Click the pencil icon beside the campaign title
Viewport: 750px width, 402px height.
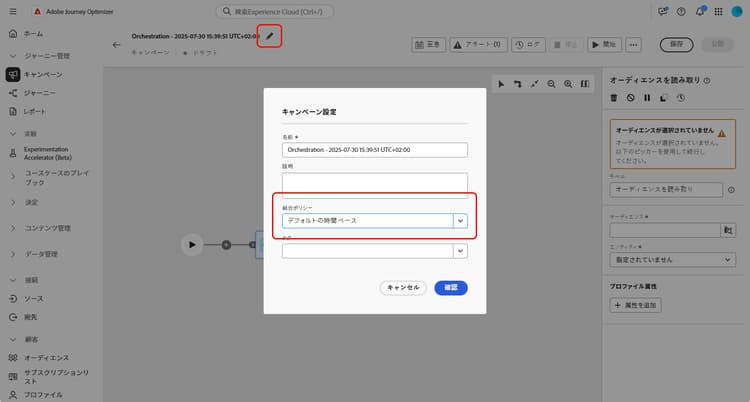coord(270,36)
